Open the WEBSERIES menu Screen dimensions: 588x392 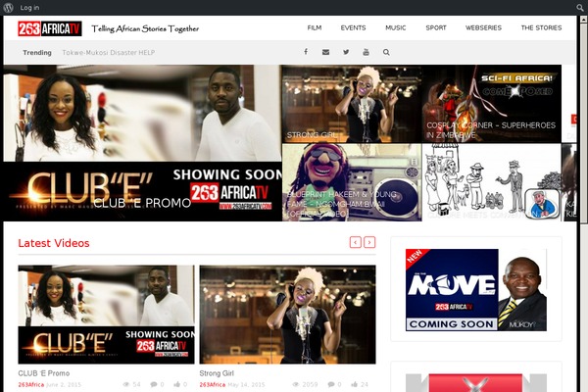point(483,27)
